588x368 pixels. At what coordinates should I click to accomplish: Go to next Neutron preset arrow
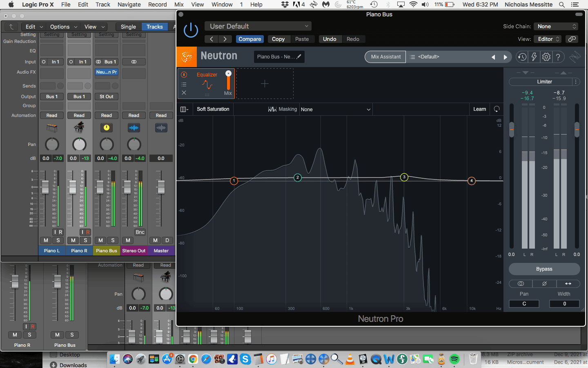pyautogui.click(x=505, y=57)
